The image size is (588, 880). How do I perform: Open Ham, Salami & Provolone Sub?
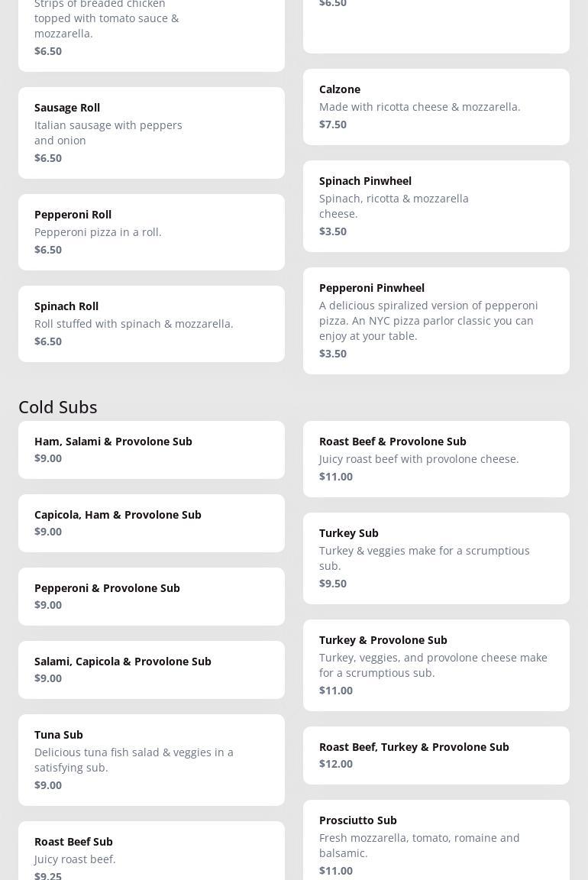pos(151,450)
